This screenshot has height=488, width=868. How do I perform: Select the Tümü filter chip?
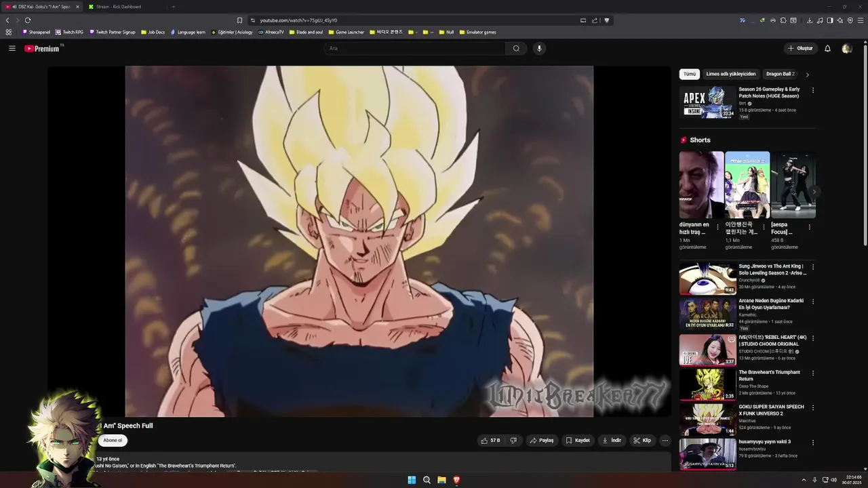pyautogui.click(x=690, y=74)
